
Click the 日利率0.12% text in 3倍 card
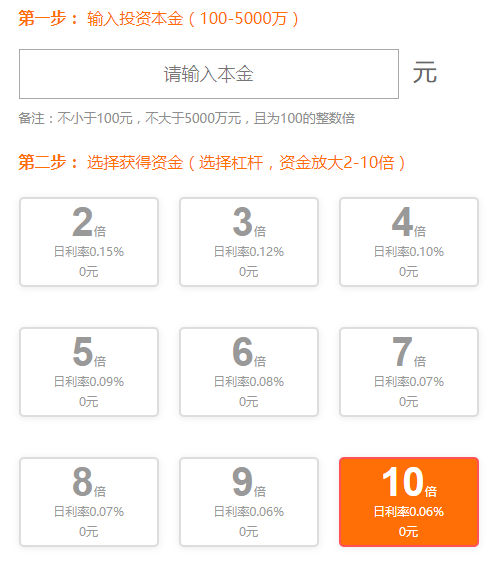[249, 252]
